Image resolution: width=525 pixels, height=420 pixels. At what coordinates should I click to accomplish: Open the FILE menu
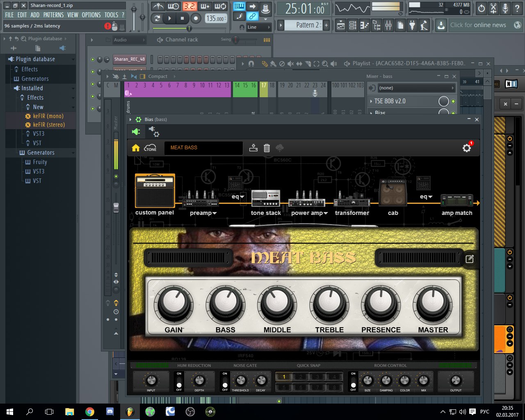click(9, 15)
